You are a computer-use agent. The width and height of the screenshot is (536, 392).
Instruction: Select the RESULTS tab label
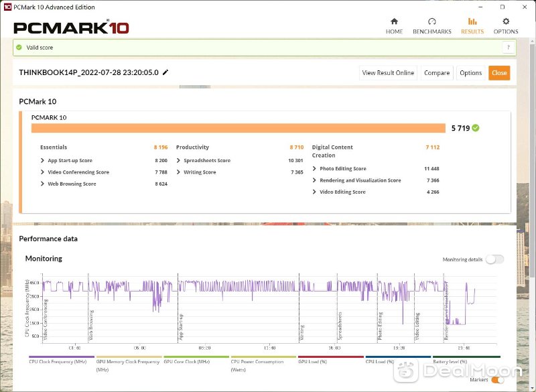coord(472,31)
